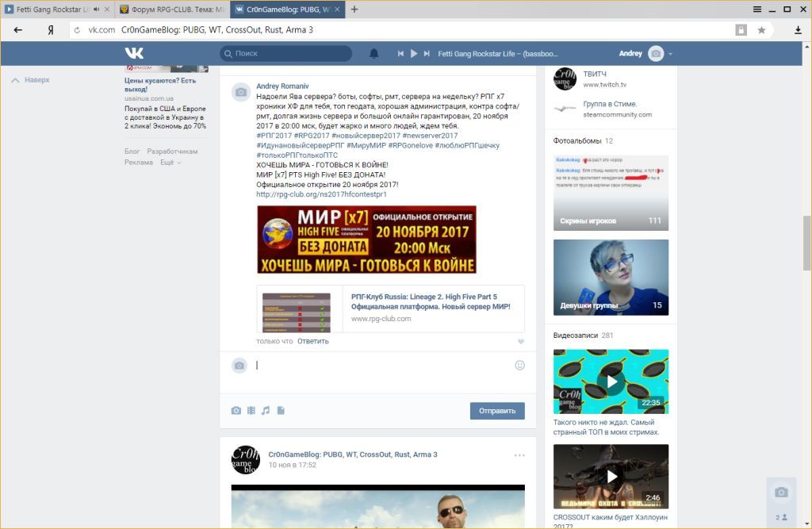Open the rpg-club.org/ns2017hfcontestpr1 link
Image resolution: width=812 pixels, height=529 pixels.
321,194
